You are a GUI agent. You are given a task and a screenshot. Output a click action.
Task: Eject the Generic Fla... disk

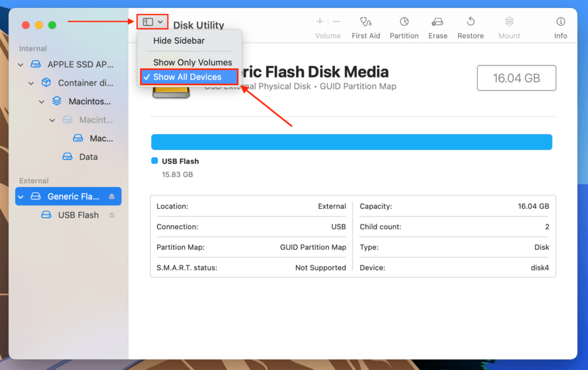112,196
